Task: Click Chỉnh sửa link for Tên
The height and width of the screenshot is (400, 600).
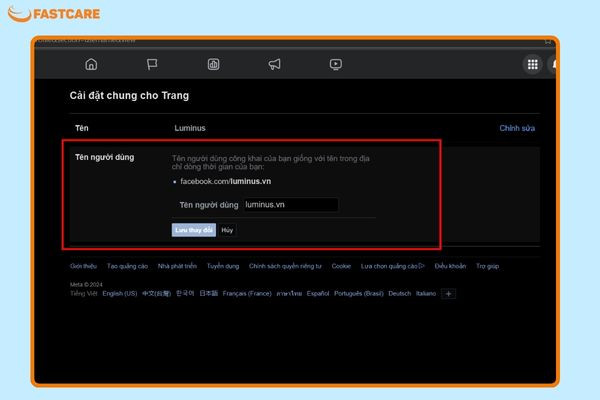Action: pyautogui.click(x=517, y=128)
